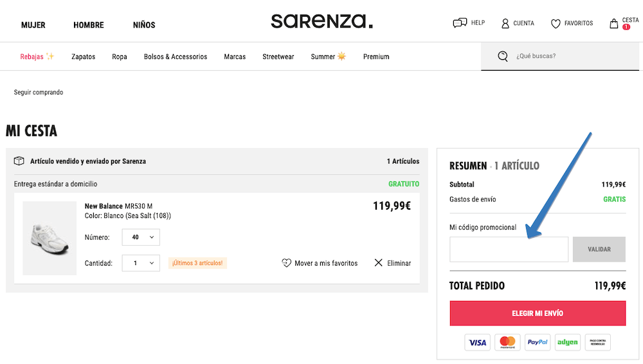Image resolution: width=643 pixels, height=364 pixels.
Task: Focus the promotional code input field
Action: tap(509, 249)
